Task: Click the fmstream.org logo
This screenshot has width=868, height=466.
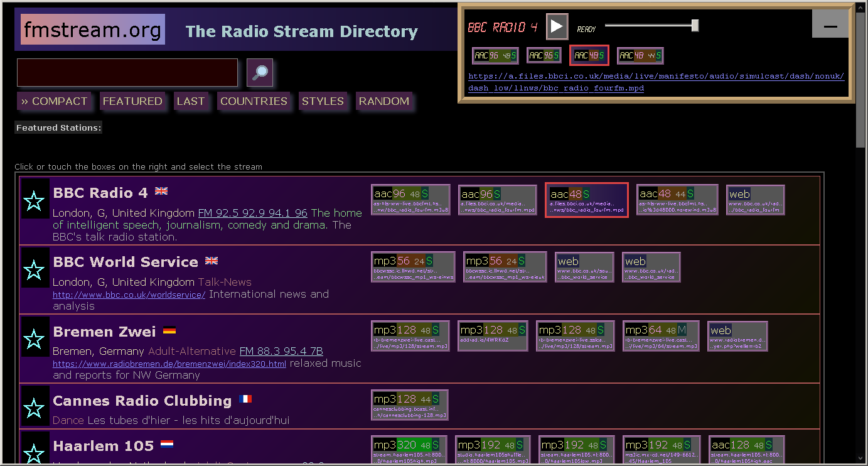Action: coord(93,30)
